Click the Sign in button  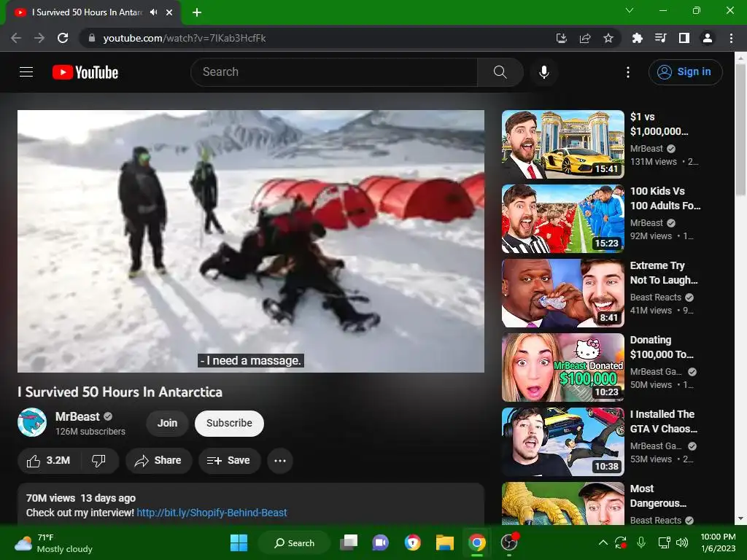685,72
